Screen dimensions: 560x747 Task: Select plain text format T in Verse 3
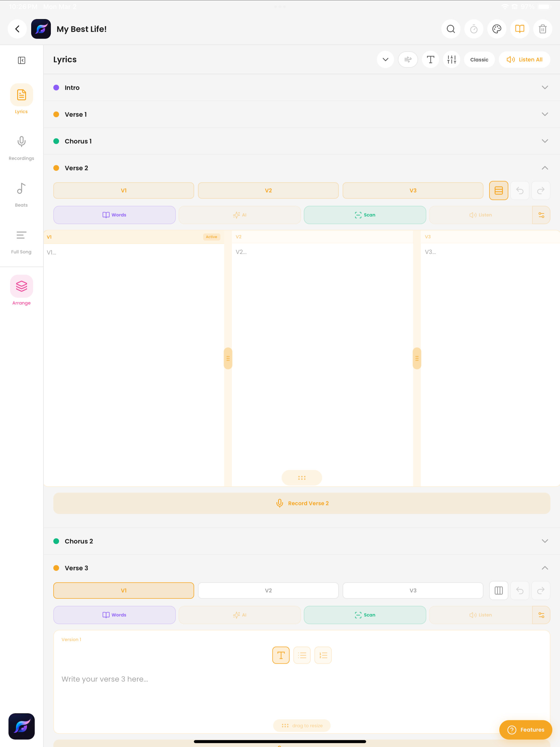[x=281, y=655]
